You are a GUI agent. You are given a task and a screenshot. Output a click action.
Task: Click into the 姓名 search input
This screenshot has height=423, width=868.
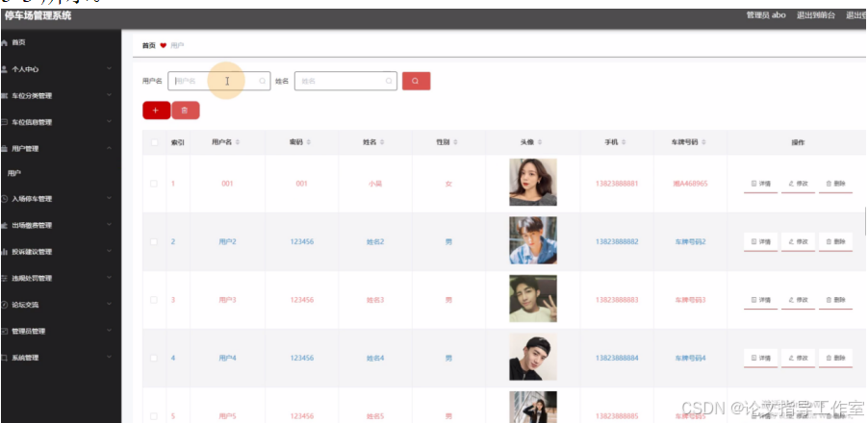345,81
